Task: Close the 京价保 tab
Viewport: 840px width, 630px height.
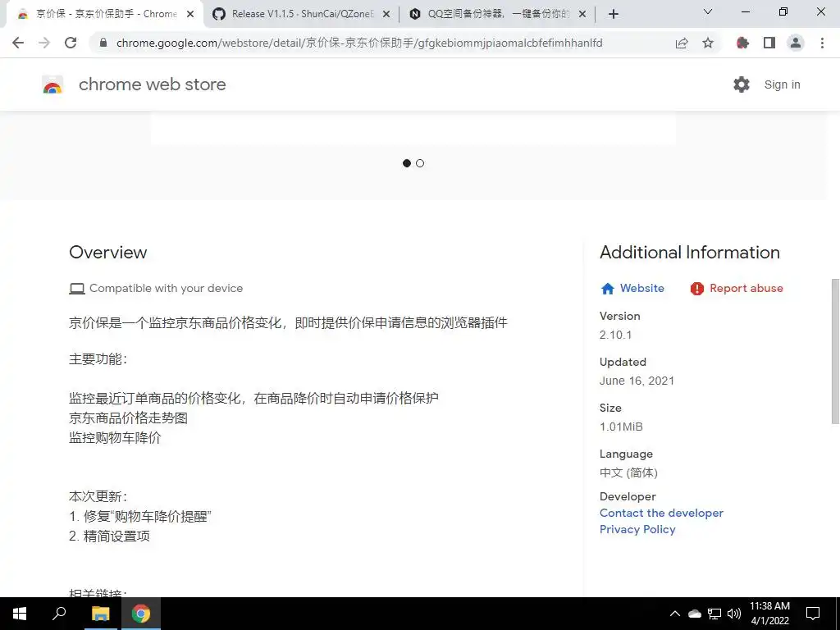Action: [x=190, y=15]
